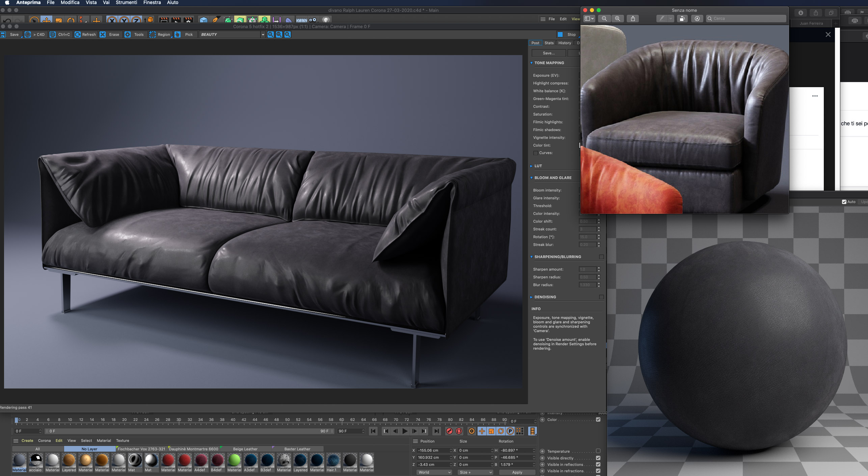Toggle the Sharpening/Blurring checkbox

(601, 257)
